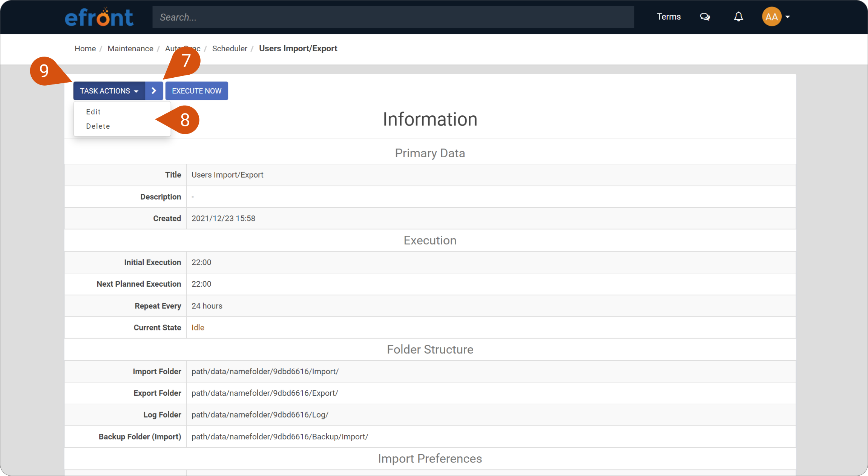Viewport: 868px width, 476px height.
Task: Open the Task Actions dropdown
Action: (109, 91)
